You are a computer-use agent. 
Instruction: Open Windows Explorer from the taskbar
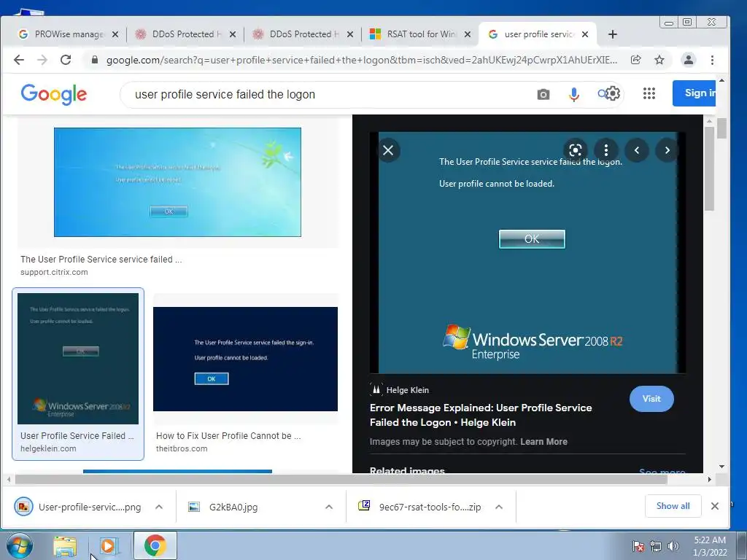pyautogui.click(x=65, y=546)
